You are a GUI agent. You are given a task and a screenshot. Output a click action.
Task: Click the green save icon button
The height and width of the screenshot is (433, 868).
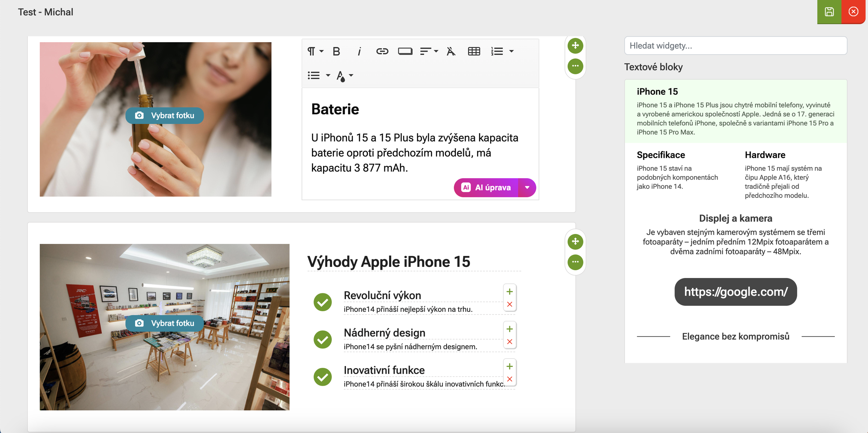(x=829, y=12)
